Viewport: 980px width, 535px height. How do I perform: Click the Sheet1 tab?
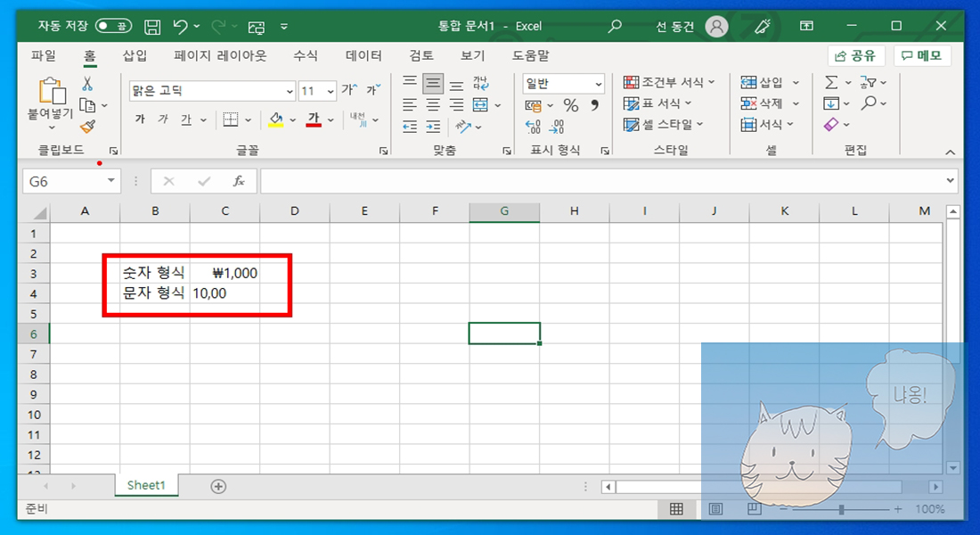point(146,486)
